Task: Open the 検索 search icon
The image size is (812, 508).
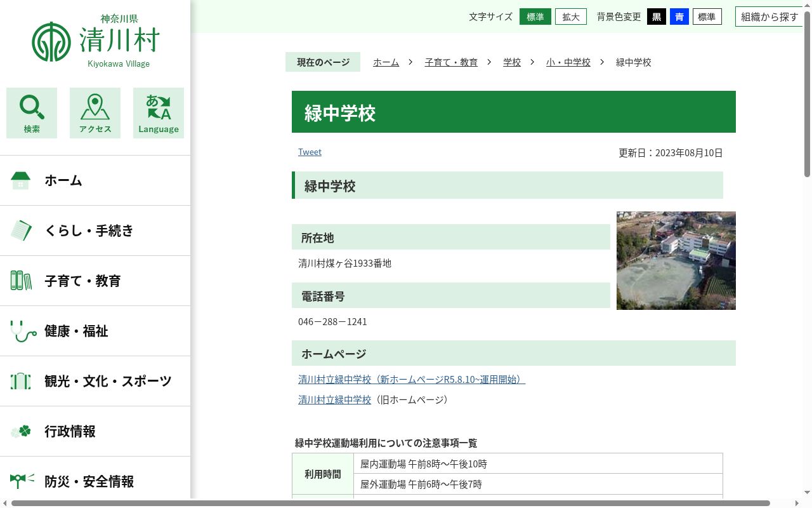Action: [32, 113]
